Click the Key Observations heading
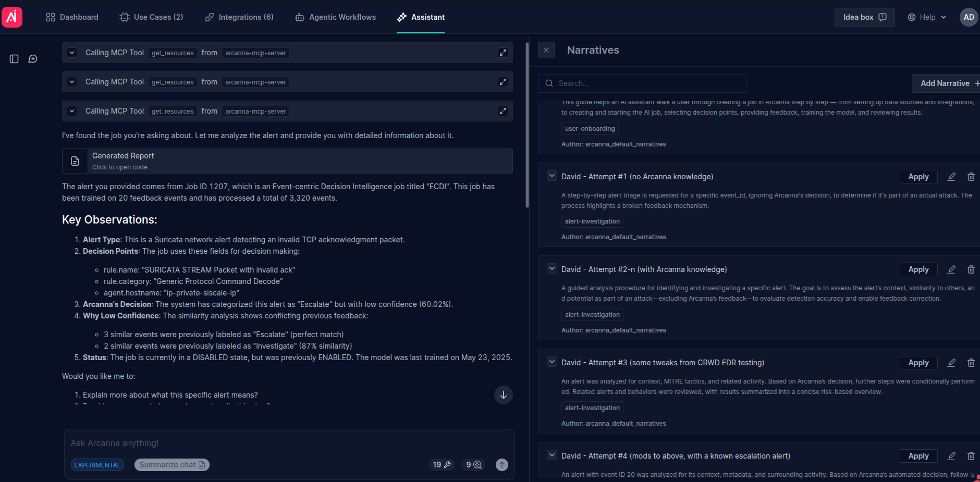Screen dimensions: 980x482 (x=109, y=220)
